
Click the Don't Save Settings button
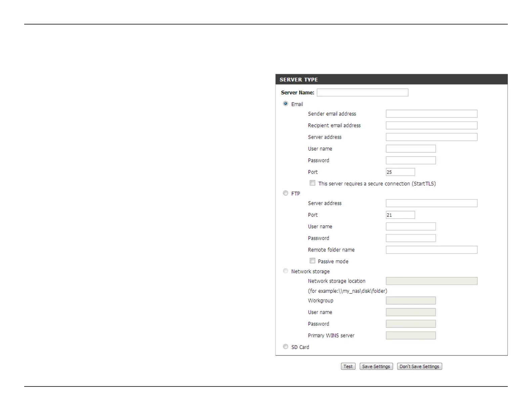tap(419, 366)
